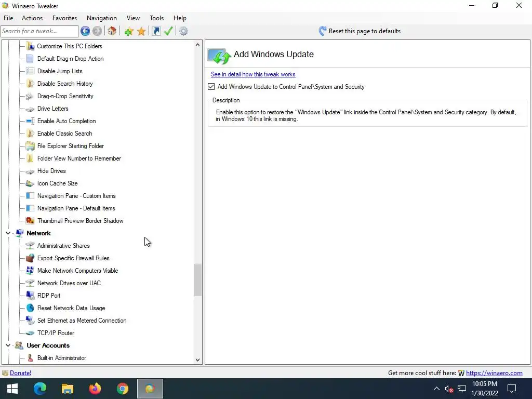Select Hide Drives tweak
This screenshot has height=399, width=532.
tap(51, 171)
